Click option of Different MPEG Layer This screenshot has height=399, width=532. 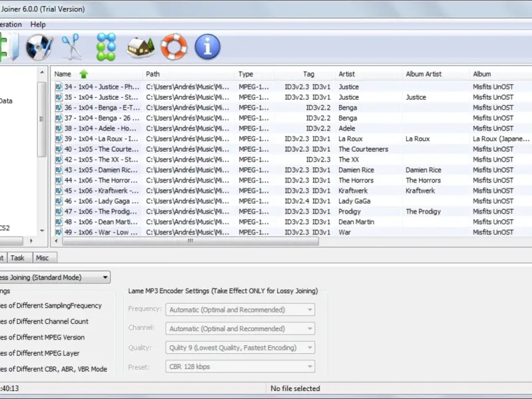pos(40,354)
